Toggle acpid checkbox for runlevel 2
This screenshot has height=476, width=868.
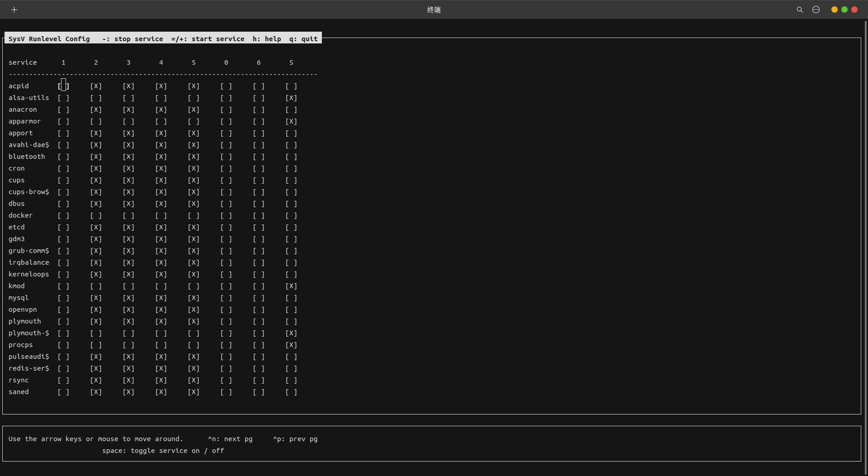click(96, 86)
